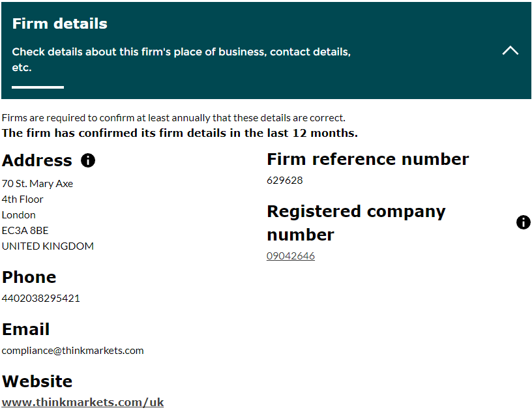Click the bold "confirmed its firm details" statement
The width and height of the screenshot is (532, 410).
(x=180, y=134)
